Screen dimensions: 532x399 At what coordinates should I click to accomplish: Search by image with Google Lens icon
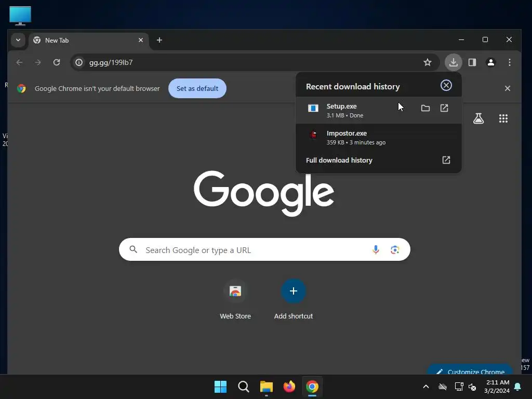point(395,250)
